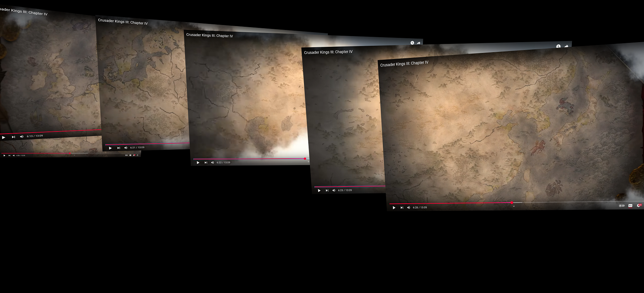Click next-video icon in small 6:09 player
Screen dimensions: 644x293
pos(9,155)
